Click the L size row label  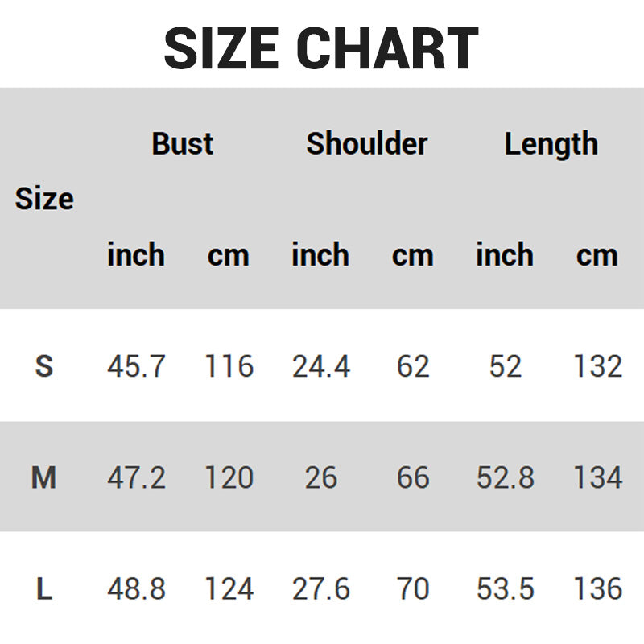tap(44, 588)
